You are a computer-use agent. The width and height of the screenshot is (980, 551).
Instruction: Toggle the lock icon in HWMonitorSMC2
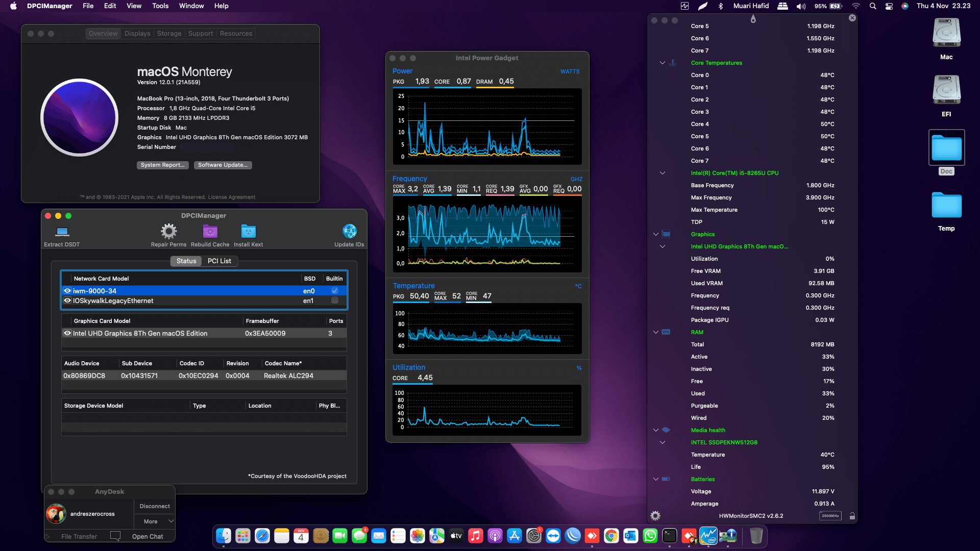[852, 516]
